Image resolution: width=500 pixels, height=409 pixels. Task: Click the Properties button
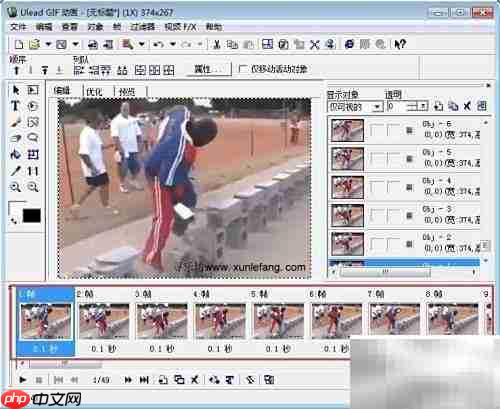pyautogui.click(x=208, y=69)
